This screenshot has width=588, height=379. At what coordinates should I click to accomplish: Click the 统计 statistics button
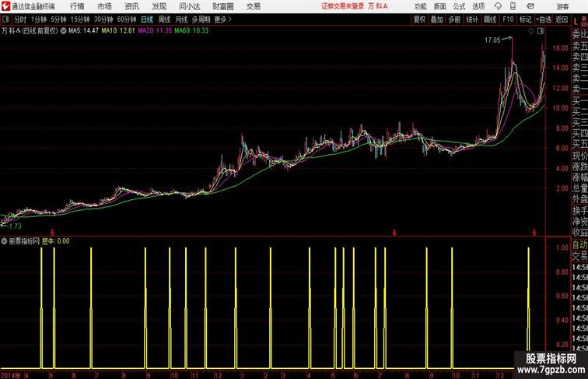pyautogui.click(x=472, y=19)
